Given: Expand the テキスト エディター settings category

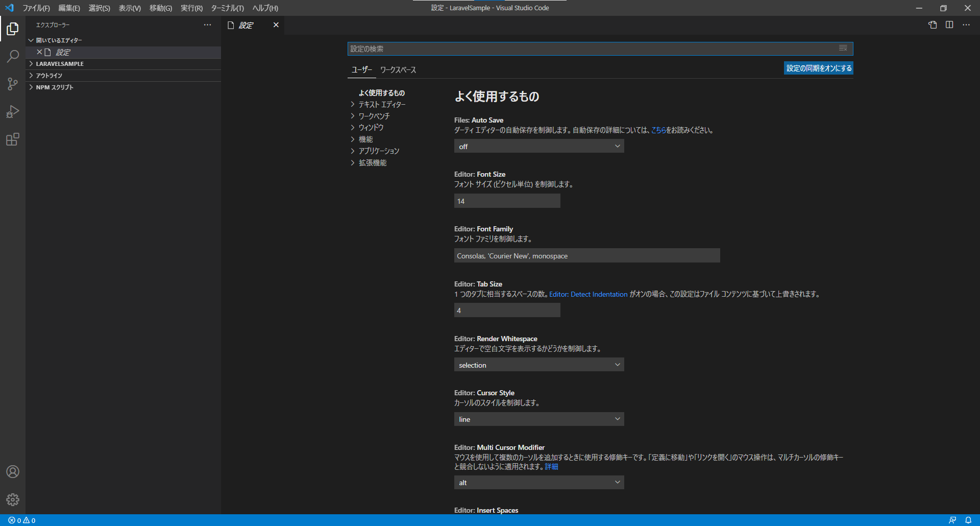Looking at the screenshot, I should pyautogui.click(x=382, y=105).
